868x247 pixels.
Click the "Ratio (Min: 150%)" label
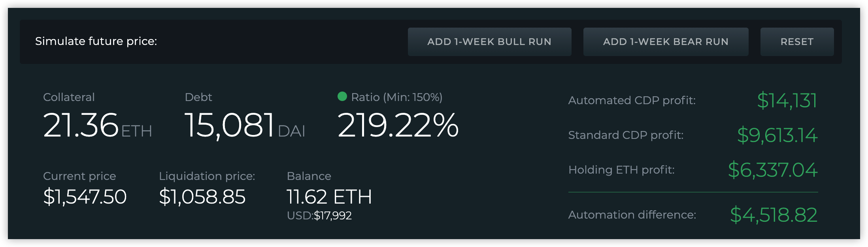(x=396, y=97)
